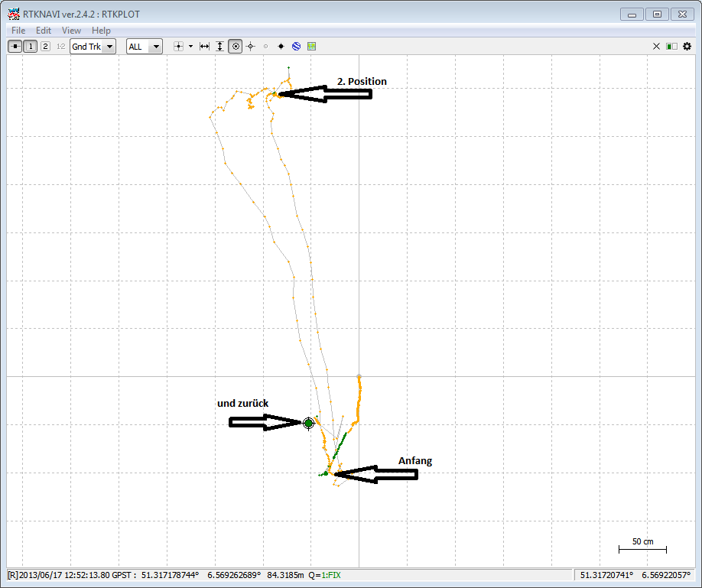Click the X clear icon in toolbar
Viewport: 702px width, 588px height.
click(x=656, y=47)
